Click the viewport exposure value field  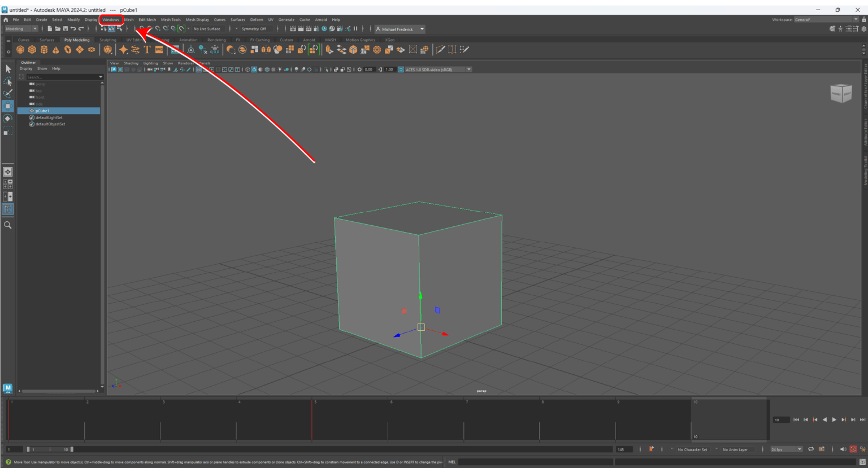click(368, 69)
